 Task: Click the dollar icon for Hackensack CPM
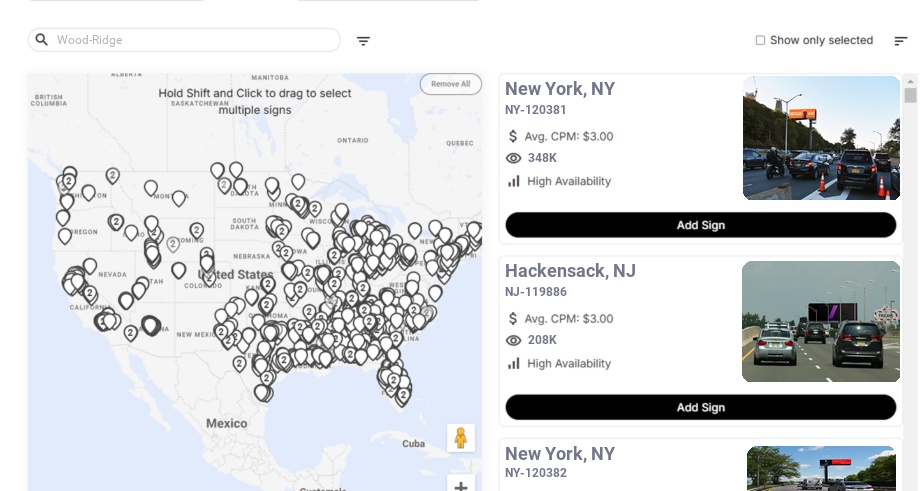pos(514,319)
